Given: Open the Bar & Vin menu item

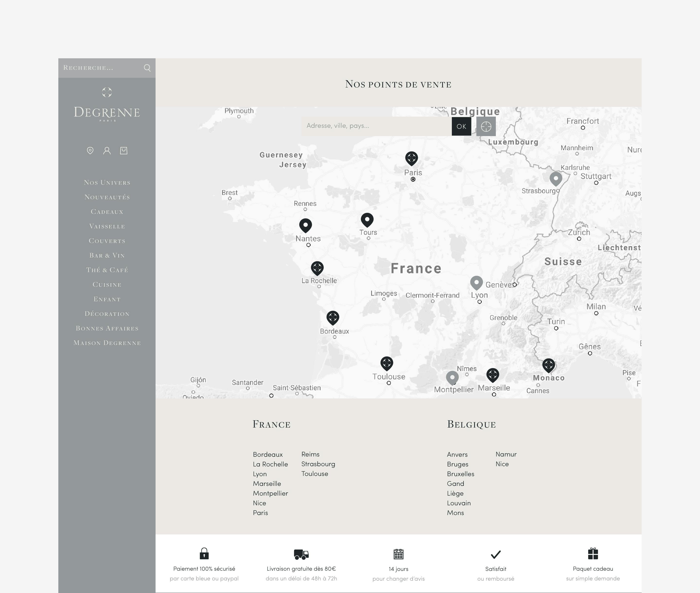Looking at the screenshot, I should click(x=107, y=256).
